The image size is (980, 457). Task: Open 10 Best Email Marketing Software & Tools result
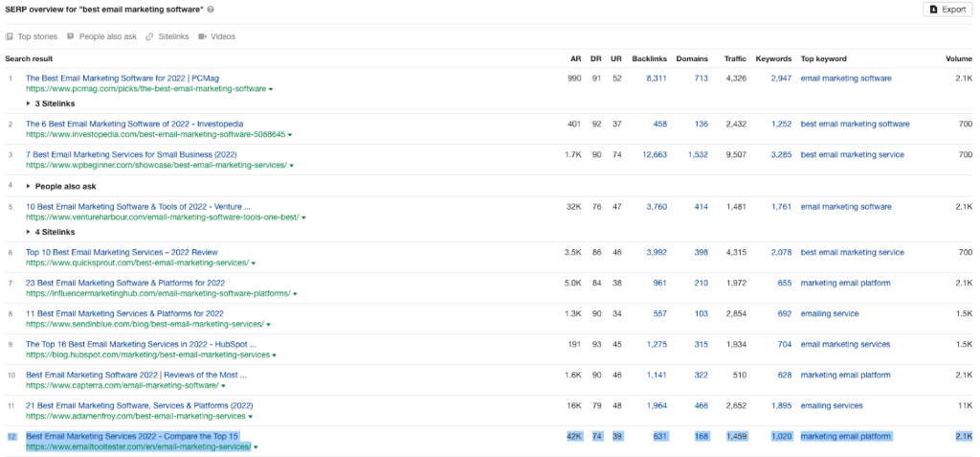138,207
